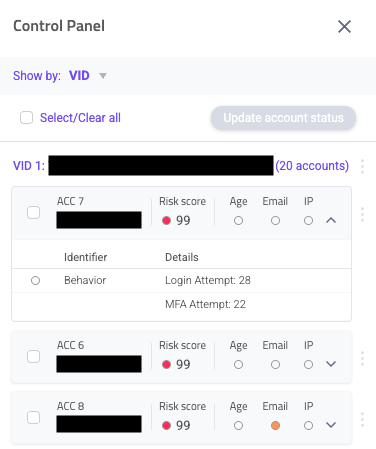Image resolution: width=376 pixels, height=449 pixels.
Task: Check the ACC 7 account checkbox
Action: click(x=33, y=213)
